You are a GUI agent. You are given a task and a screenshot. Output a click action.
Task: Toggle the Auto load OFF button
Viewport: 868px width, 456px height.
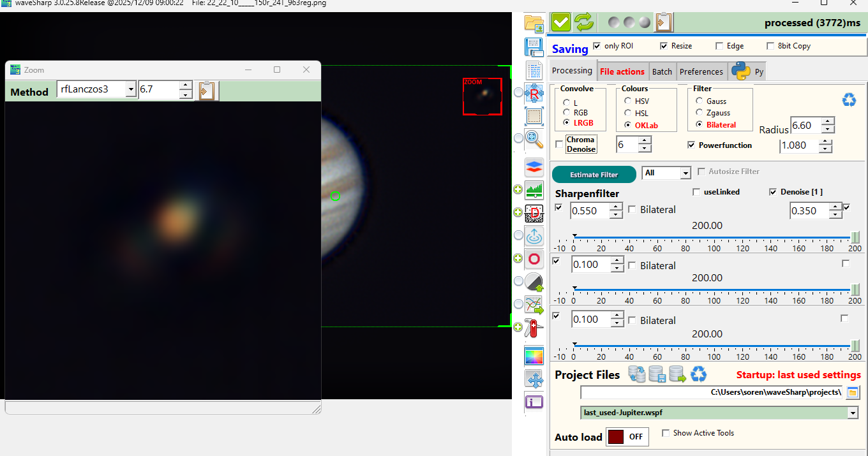point(627,437)
